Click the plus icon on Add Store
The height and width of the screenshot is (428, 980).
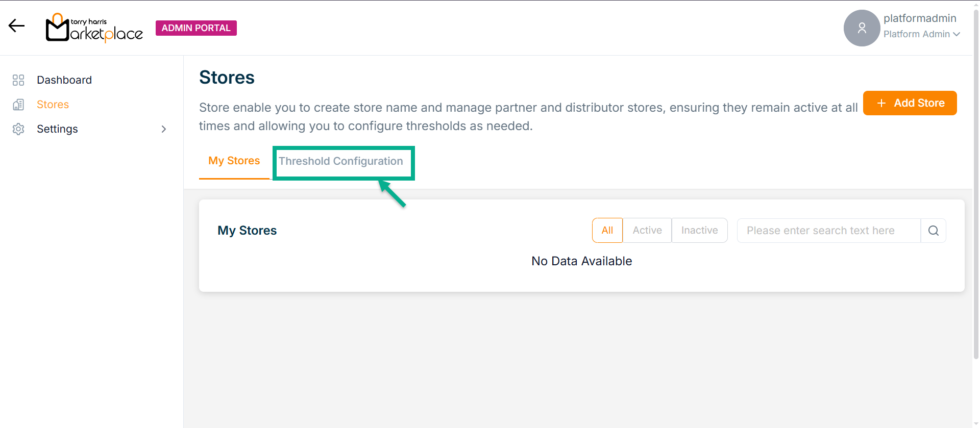pyautogui.click(x=881, y=103)
